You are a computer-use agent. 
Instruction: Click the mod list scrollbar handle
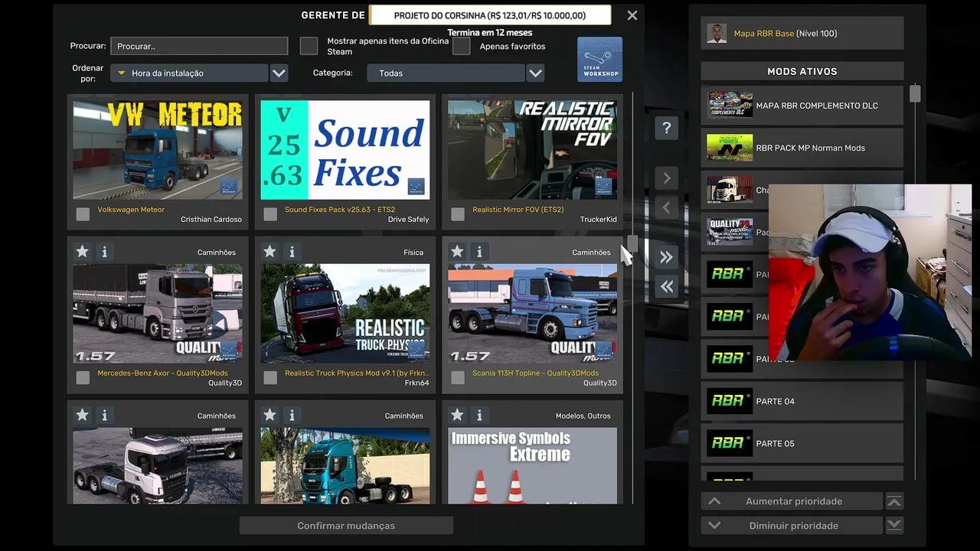pos(632,243)
